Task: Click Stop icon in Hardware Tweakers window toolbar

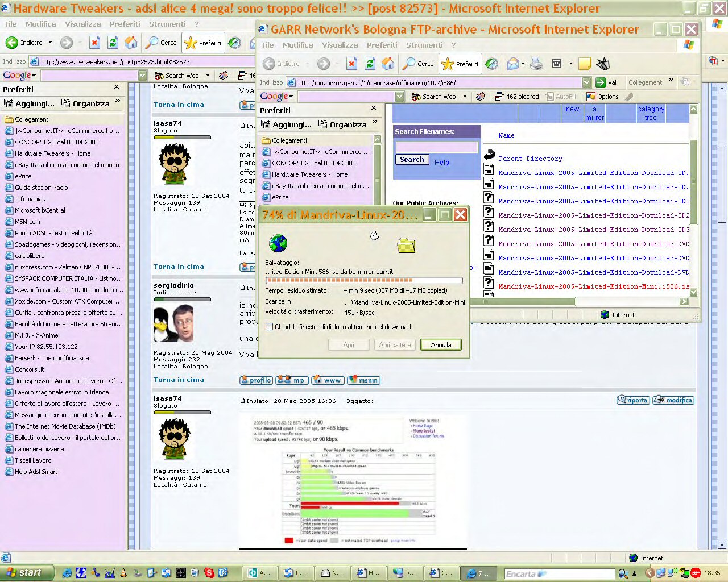Action: (94, 43)
